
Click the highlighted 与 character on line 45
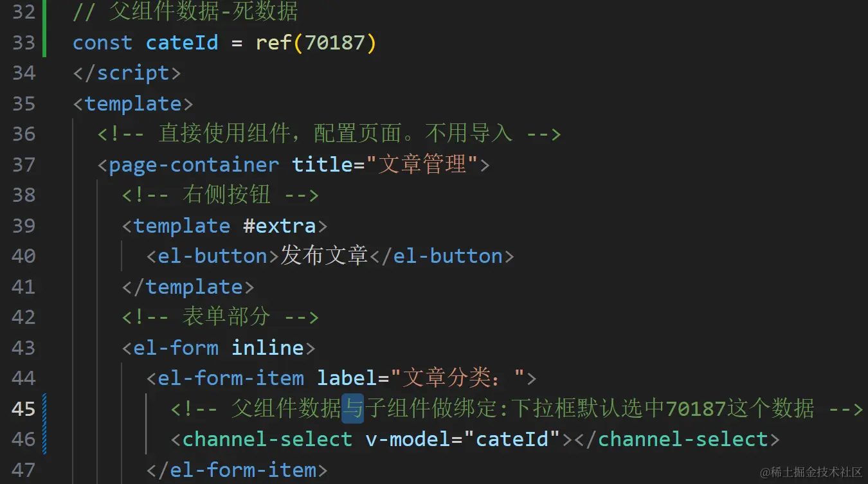352,409
